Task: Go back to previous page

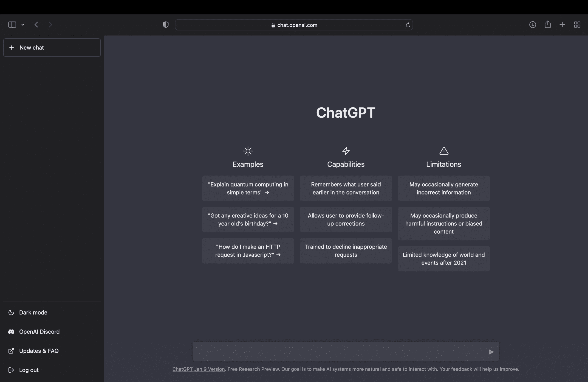Action: click(36, 25)
